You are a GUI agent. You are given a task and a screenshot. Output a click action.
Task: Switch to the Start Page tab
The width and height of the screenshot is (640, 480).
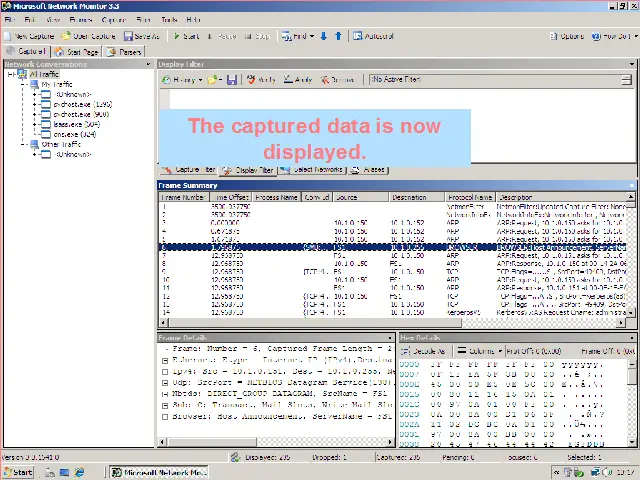(77, 52)
